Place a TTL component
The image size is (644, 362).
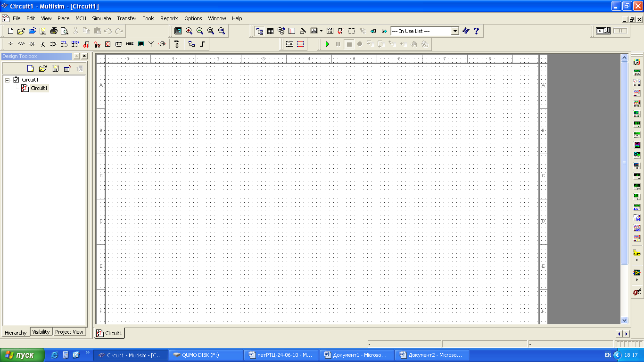[65, 44]
